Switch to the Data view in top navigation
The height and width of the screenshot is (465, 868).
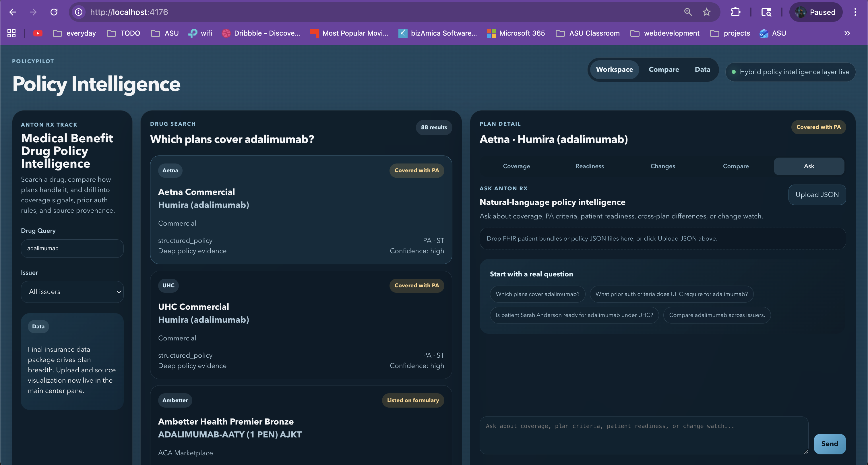[702, 69]
